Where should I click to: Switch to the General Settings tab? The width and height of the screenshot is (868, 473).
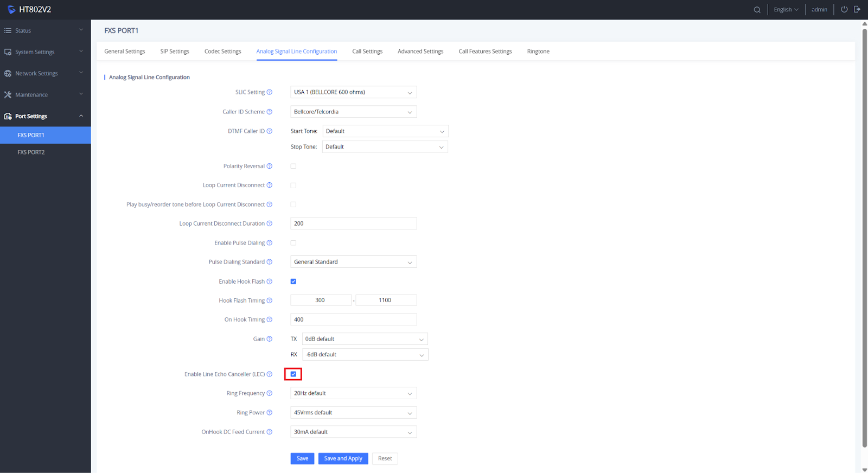coord(125,52)
